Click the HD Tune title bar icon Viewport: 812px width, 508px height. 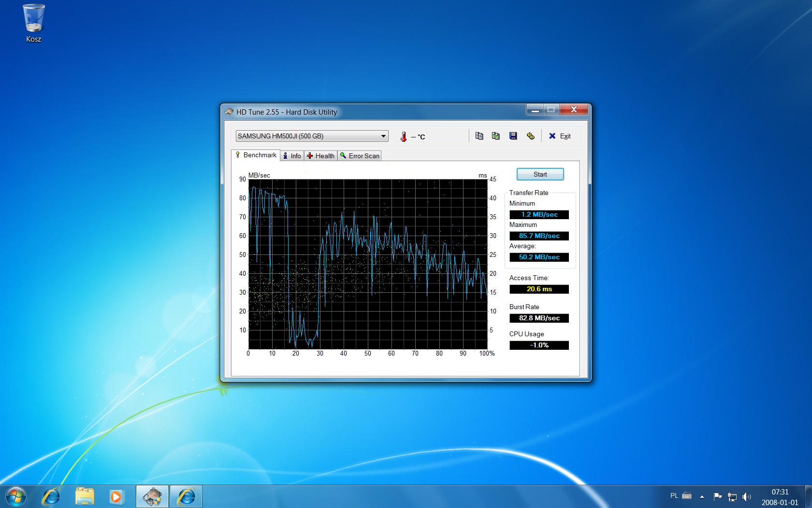click(x=229, y=112)
